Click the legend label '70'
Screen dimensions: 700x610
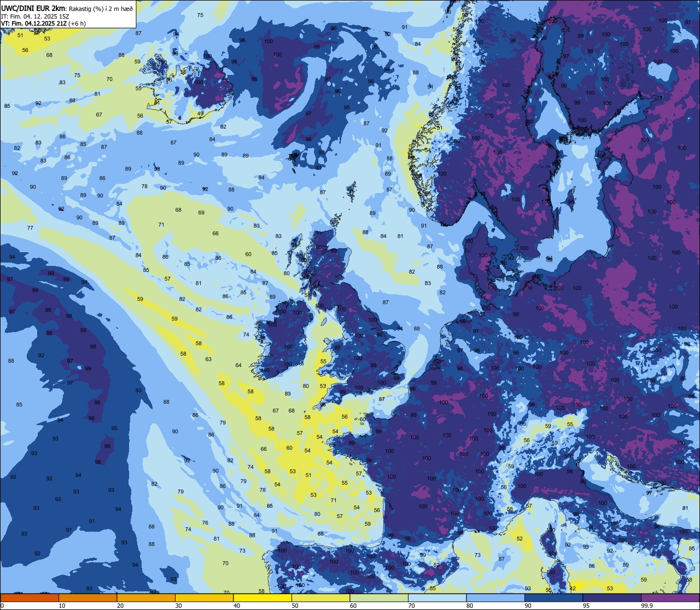412,606
